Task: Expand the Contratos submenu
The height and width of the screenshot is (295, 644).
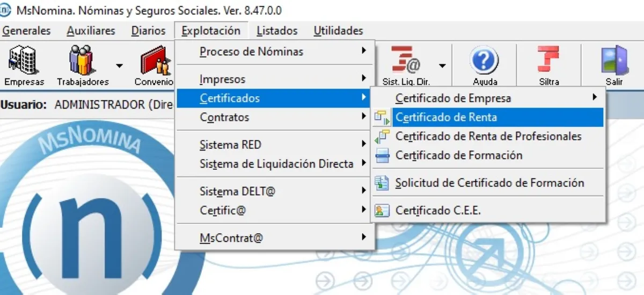Action: click(273, 117)
